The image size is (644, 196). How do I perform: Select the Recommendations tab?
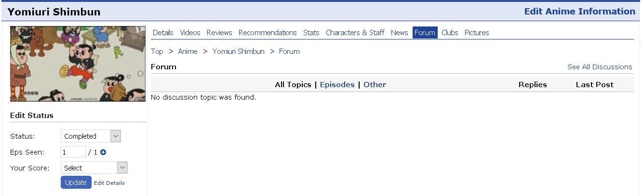pyautogui.click(x=268, y=33)
